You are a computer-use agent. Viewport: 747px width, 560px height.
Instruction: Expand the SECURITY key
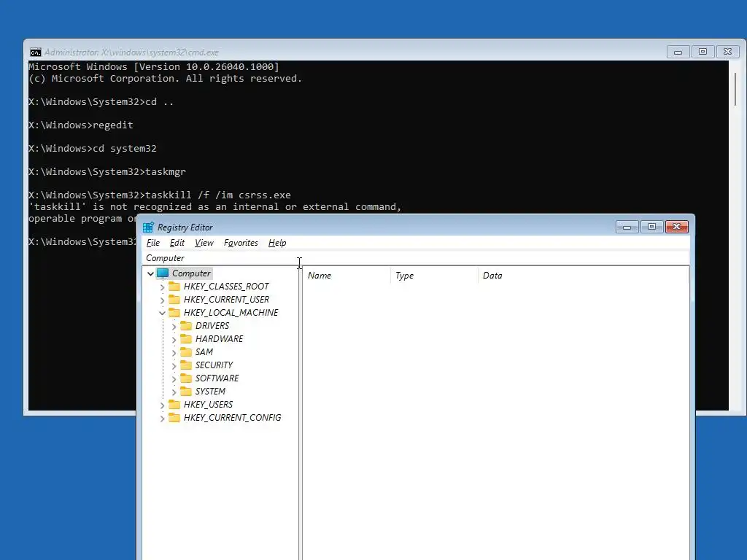[x=174, y=366]
